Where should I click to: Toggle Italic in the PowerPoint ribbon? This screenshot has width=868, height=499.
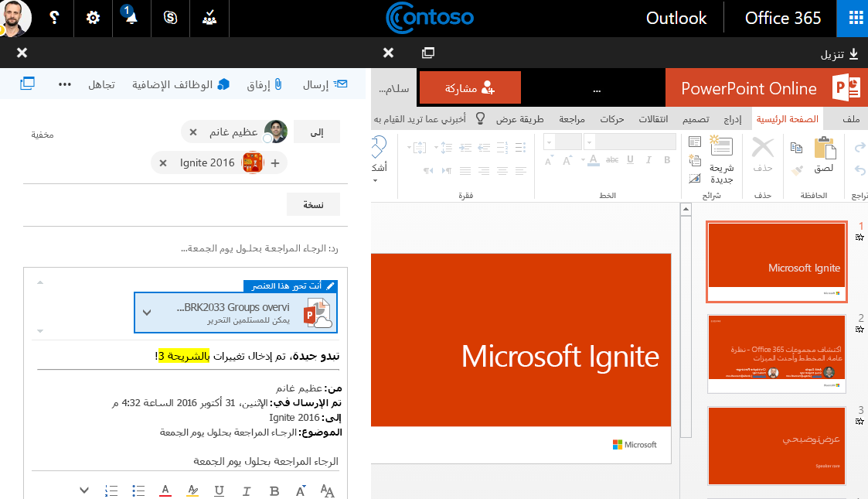tap(648, 160)
